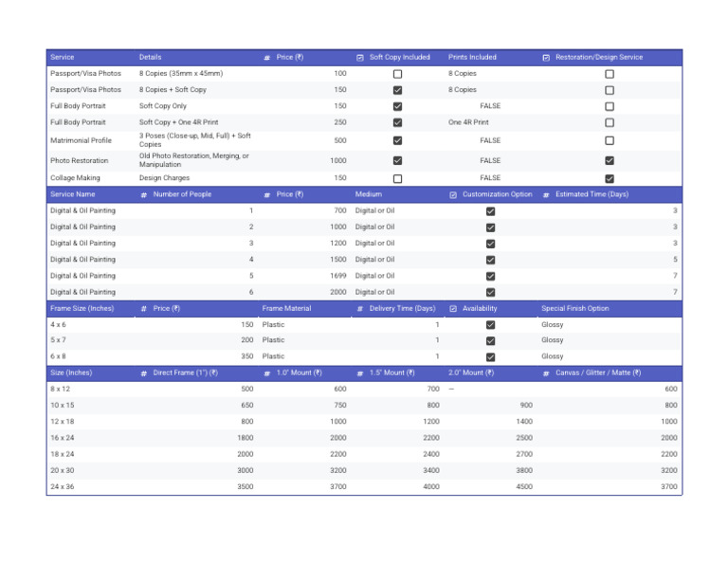Select the '8 Copies (35mm x 45mm)' cell

pos(196,73)
